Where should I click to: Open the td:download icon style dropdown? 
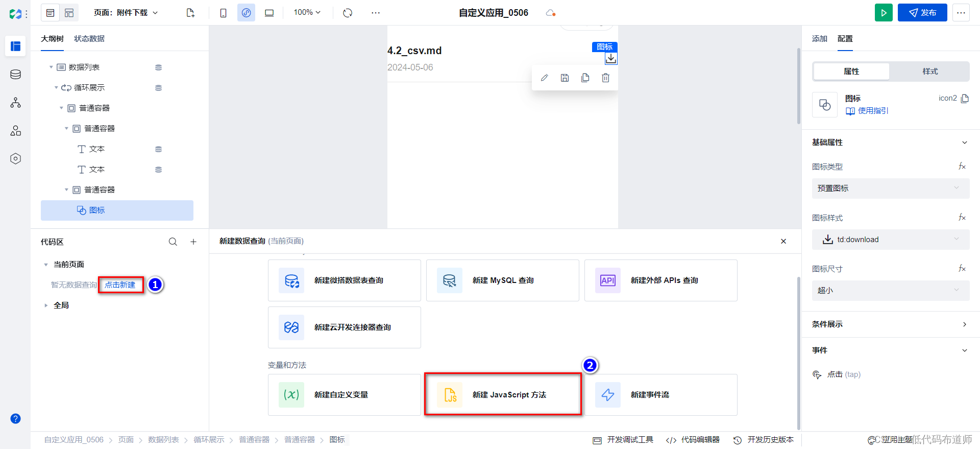tap(891, 240)
